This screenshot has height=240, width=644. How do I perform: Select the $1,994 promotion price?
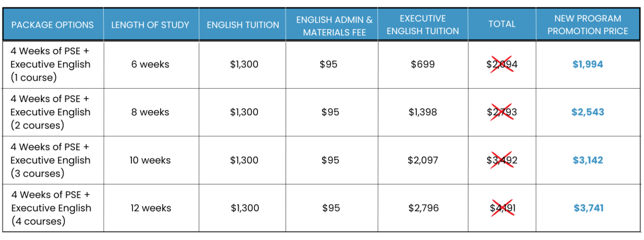pyautogui.click(x=588, y=64)
